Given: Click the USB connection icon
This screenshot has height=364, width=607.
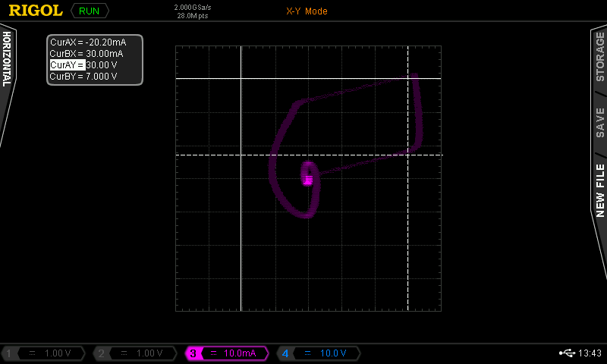Looking at the screenshot, I should (568, 353).
